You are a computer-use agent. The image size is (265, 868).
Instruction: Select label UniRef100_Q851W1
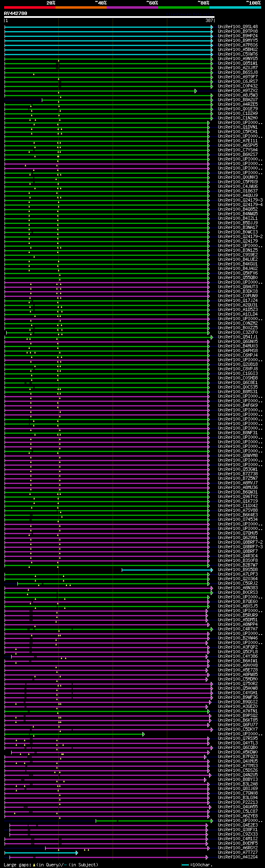click(x=238, y=63)
